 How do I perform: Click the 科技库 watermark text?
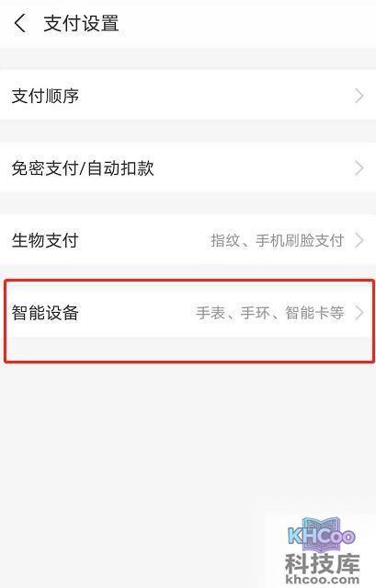coord(323,563)
